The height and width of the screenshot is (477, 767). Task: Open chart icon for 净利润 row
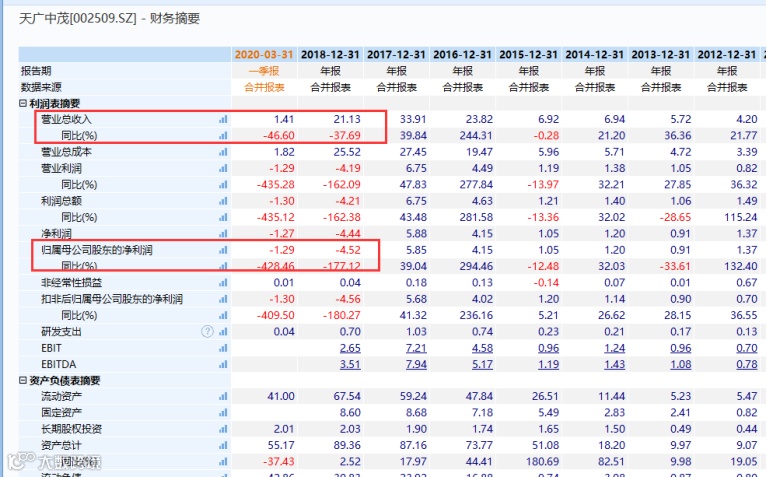[x=223, y=234]
